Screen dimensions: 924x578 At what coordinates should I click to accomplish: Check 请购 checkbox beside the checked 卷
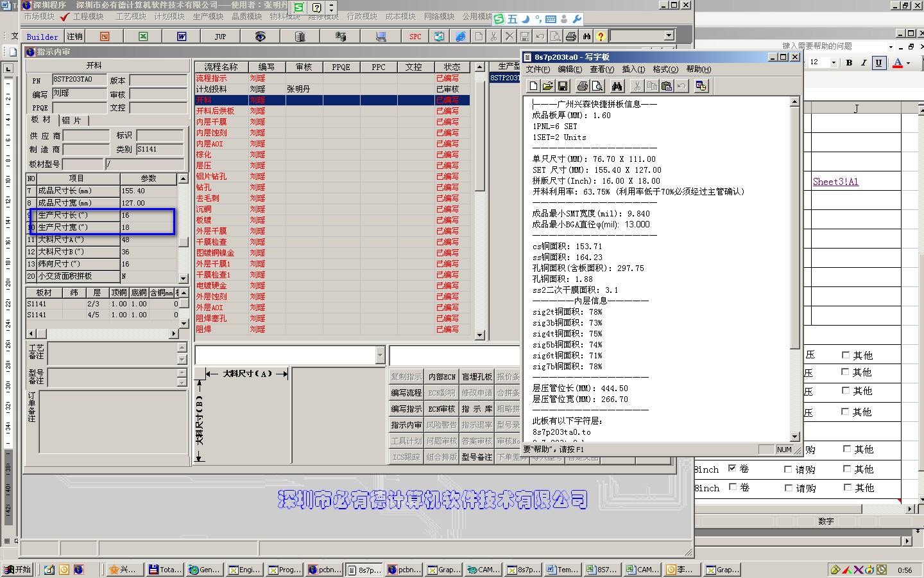tap(788, 469)
